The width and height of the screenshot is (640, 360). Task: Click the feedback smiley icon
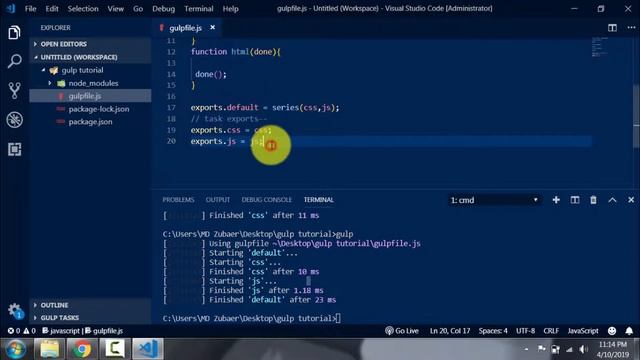(612, 331)
